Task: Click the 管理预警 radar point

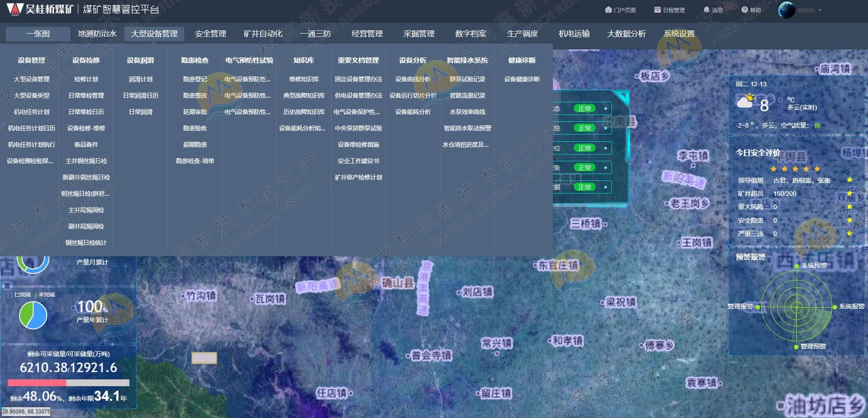Action: click(x=796, y=347)
